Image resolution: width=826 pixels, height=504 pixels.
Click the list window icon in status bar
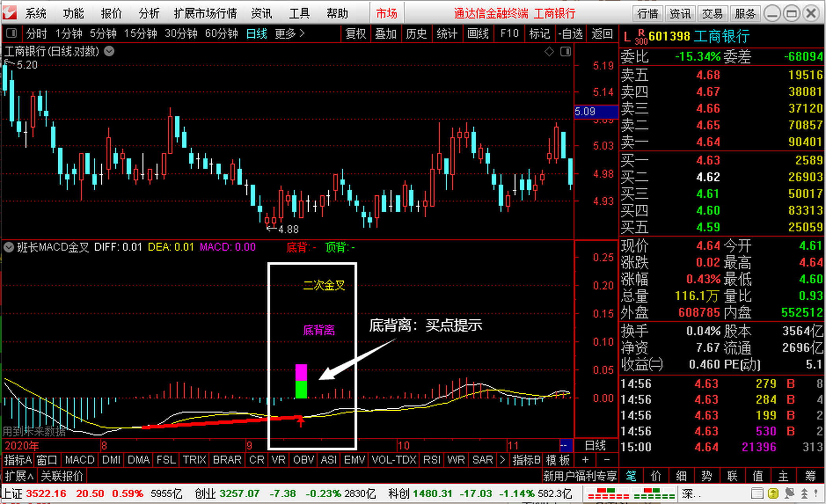pyautogui.click(x=757, y=493)
